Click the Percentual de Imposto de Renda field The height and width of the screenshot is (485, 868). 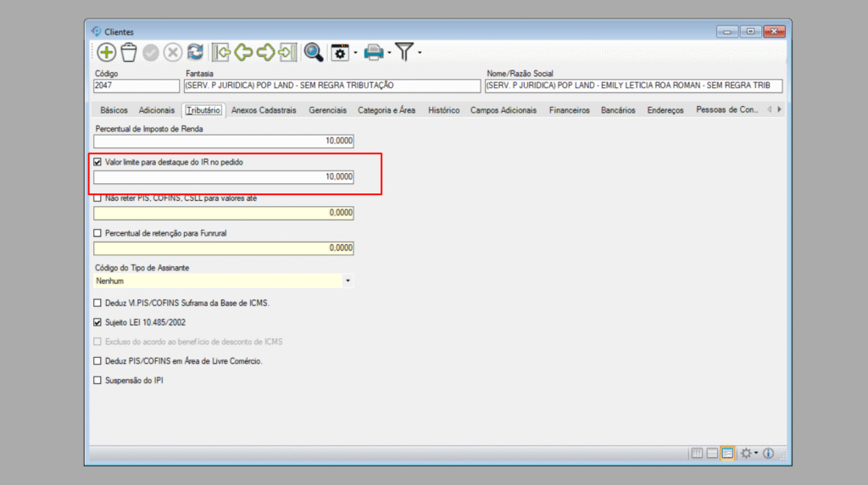(x=224, y=141)
